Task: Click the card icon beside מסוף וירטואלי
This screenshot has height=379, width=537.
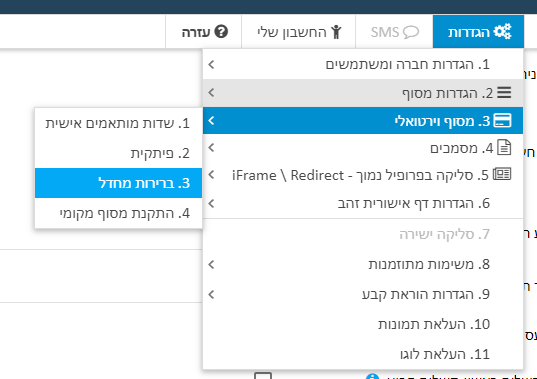Action: 502,121
